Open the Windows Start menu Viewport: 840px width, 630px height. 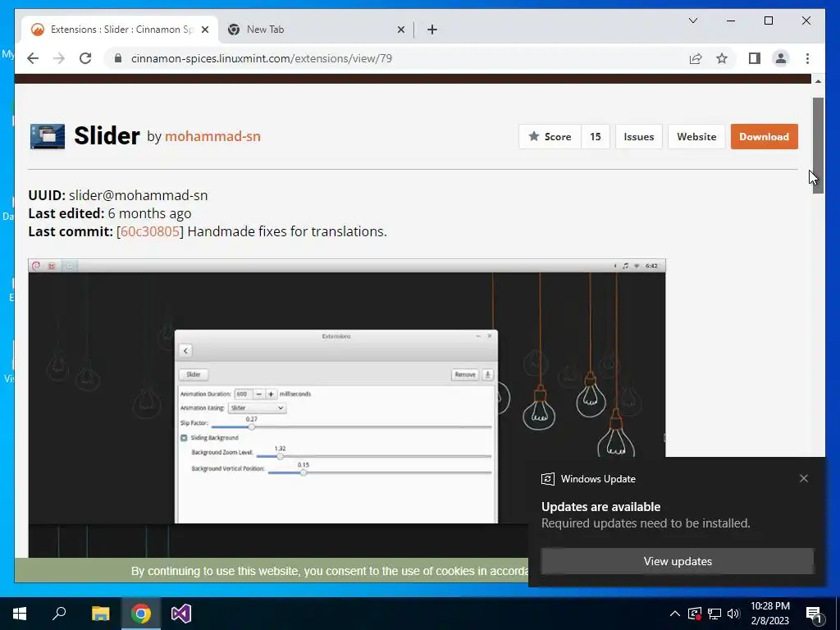pyautogui.click(x=20, y=614)
